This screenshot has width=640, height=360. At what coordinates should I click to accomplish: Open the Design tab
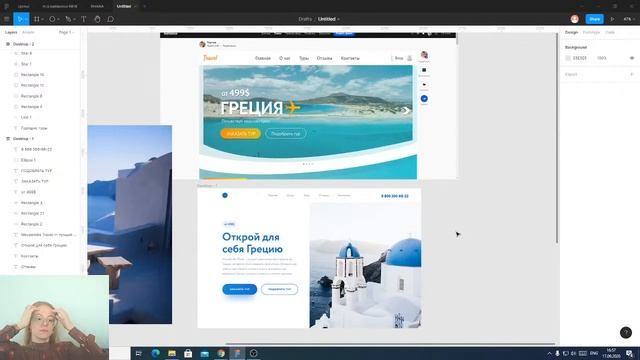click(571, 32)
